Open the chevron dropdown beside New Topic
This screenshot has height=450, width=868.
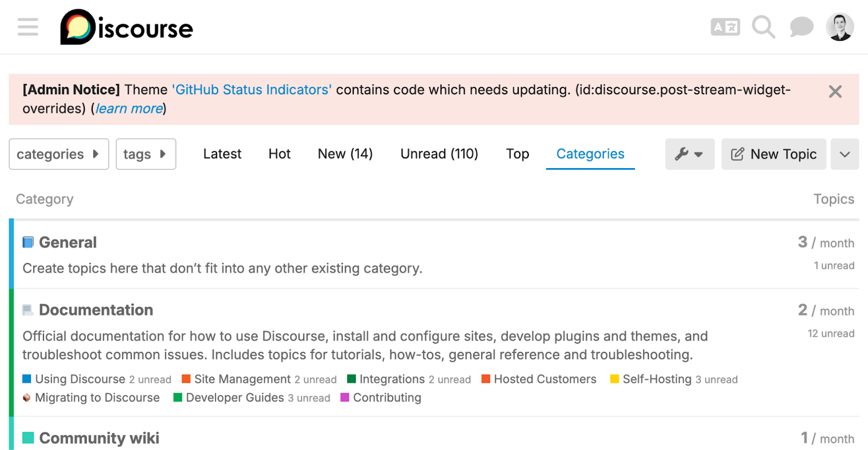coord(844,154)
